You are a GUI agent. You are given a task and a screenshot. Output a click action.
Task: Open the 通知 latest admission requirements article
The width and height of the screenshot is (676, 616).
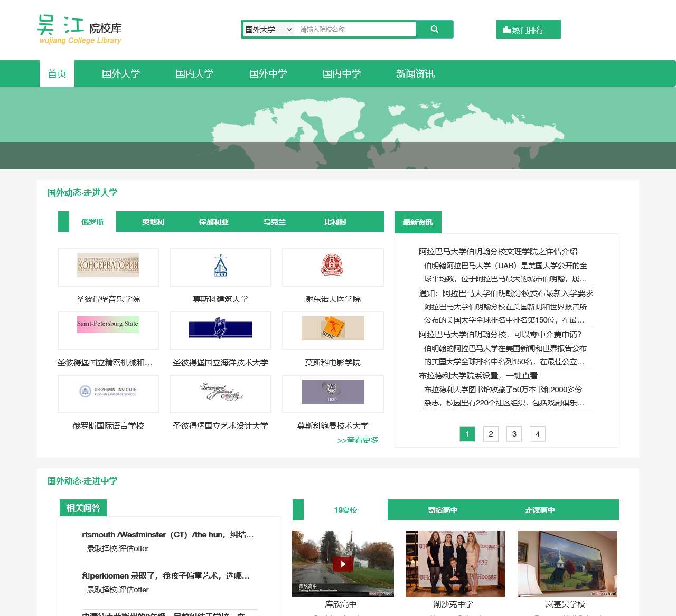point(506,293)
